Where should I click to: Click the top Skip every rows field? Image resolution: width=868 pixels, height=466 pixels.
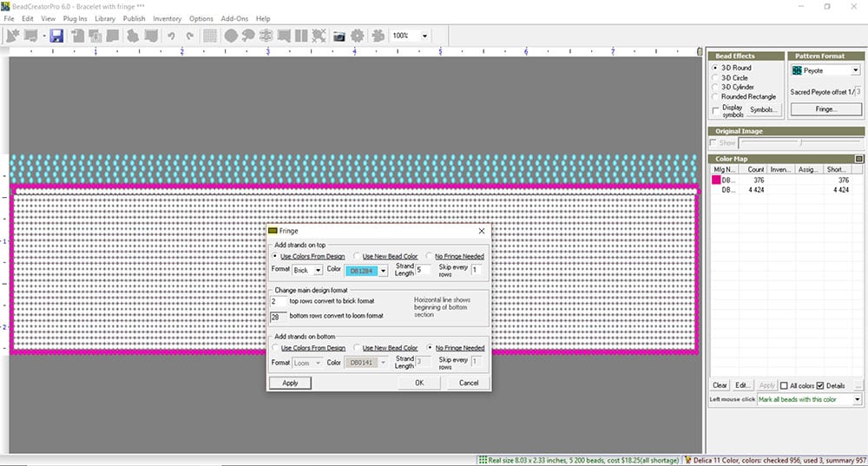click(476, 270)
